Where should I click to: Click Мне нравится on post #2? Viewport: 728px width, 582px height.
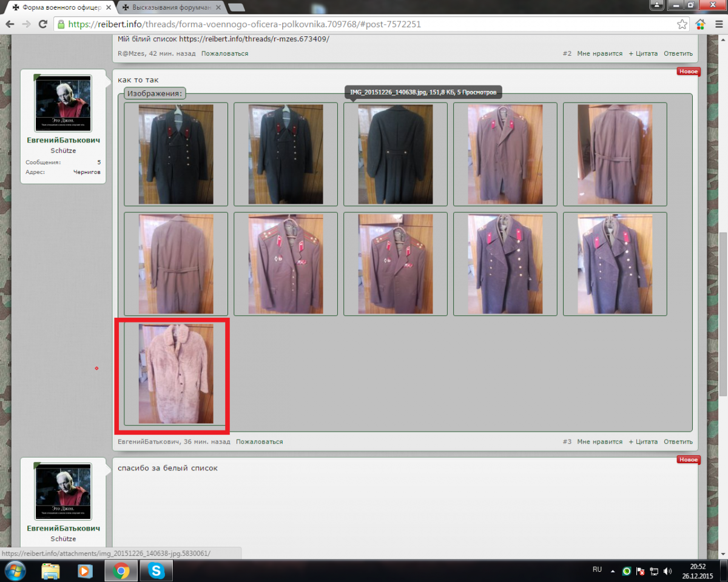(599, 53)
